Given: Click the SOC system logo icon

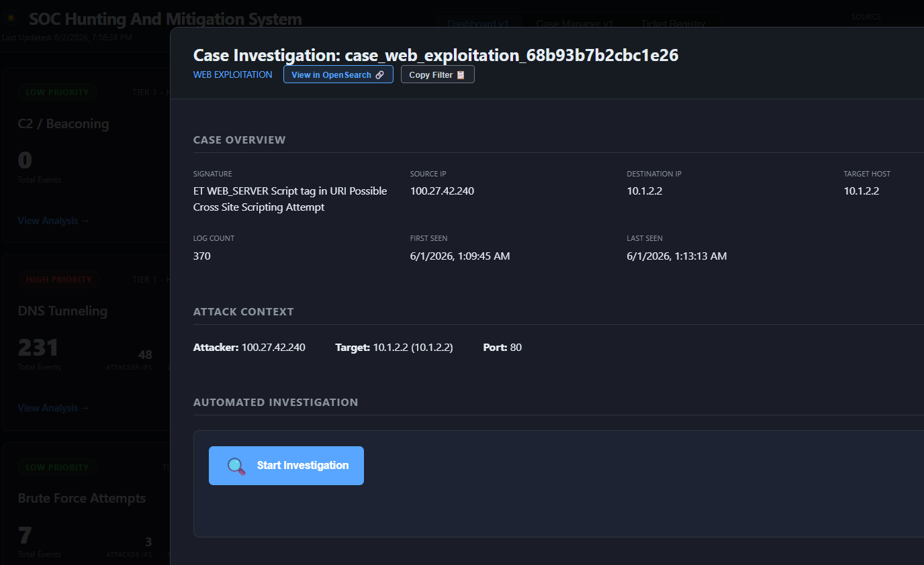Looking at the screenshot, I should click(x=11, y=19).
